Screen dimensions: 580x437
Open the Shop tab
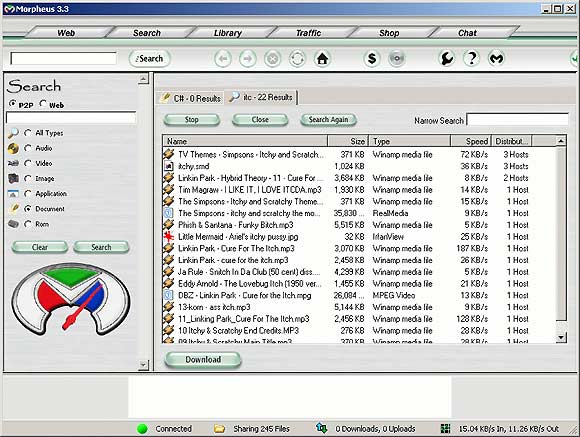(389, 33)
